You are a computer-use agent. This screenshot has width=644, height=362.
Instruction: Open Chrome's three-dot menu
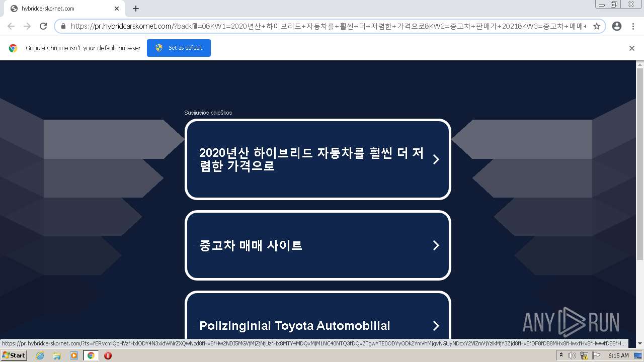coord(633,26)
